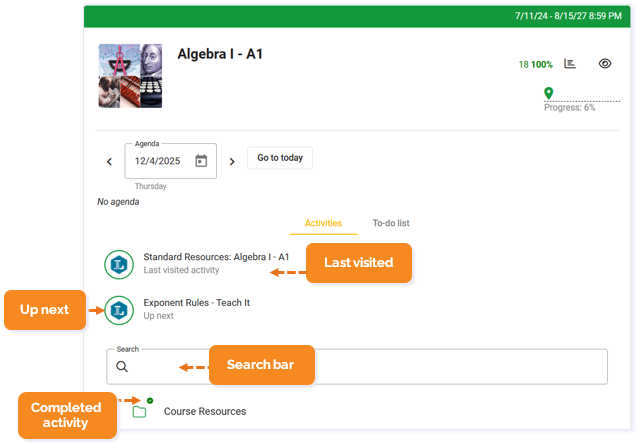Click the Algebra I course thumbnail image
Viewport: 639px width, 442px height.
point(130,76)
